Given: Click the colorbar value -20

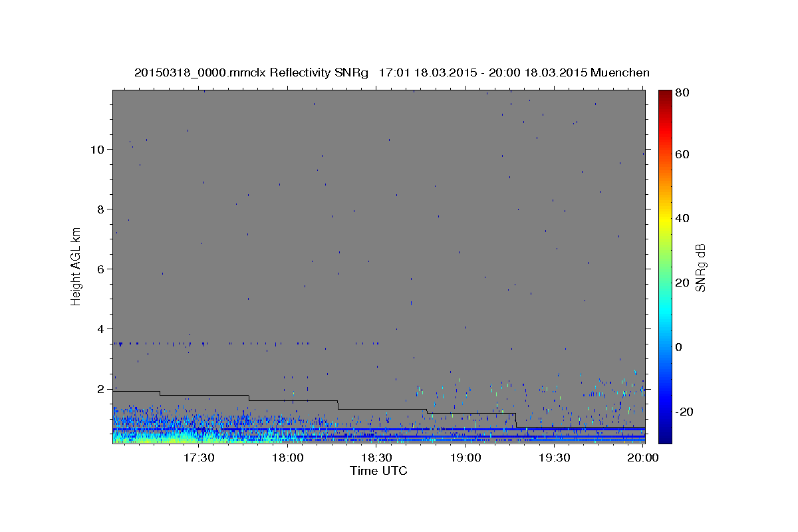Looking at the screenshot, I should pyautogui.click(x=684, y=412).
